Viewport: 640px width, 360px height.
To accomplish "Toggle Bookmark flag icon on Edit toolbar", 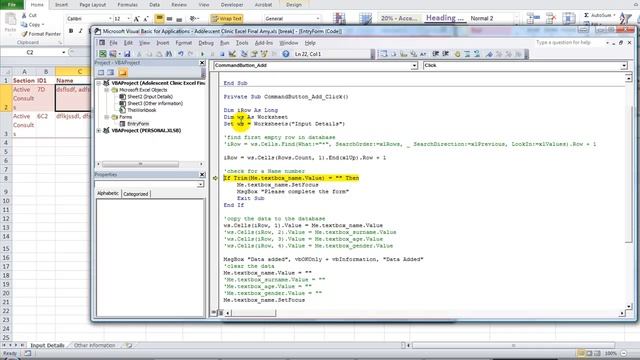I will tap(489, 54).
